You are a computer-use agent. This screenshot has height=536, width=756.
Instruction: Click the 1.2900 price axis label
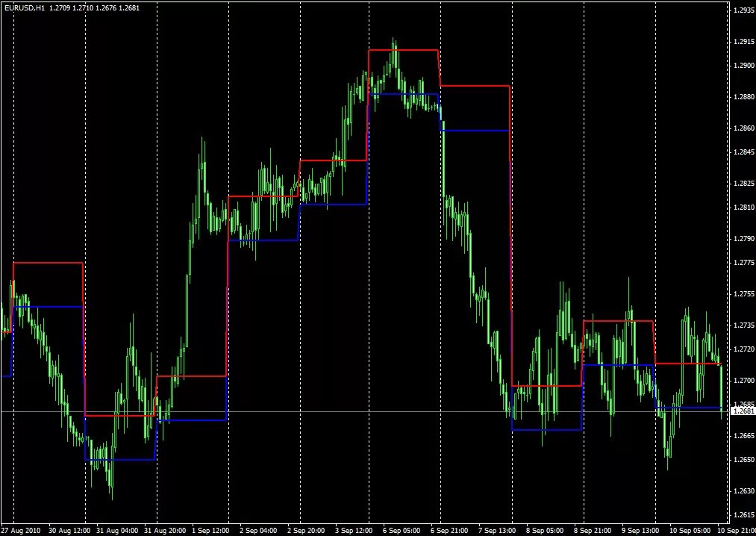(x=744, y=66)
